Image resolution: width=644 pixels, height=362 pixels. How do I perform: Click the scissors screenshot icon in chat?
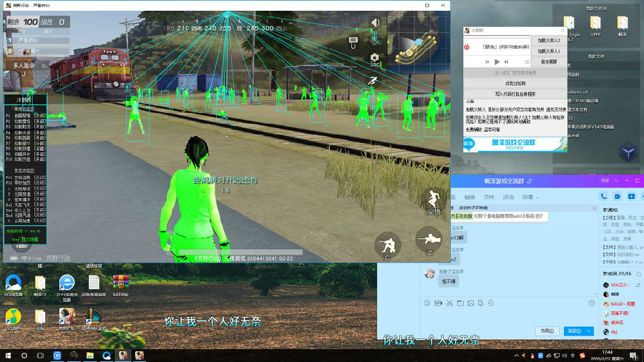tap(449, 303)
